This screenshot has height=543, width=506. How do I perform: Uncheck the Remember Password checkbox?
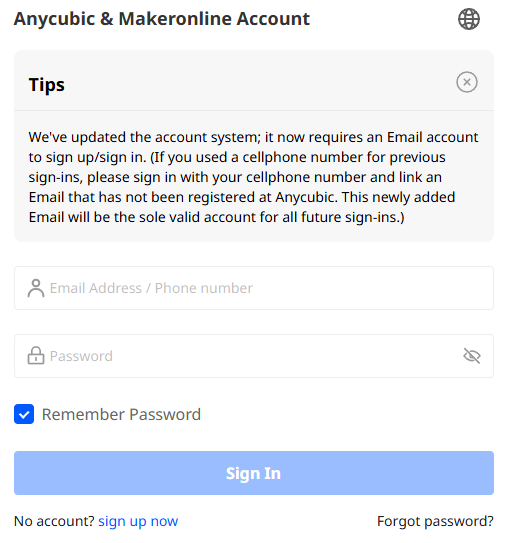tap(24, 414)
